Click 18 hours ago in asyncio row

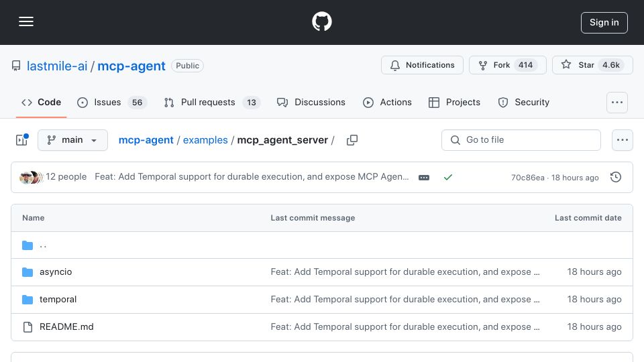[x=594, y=272]
